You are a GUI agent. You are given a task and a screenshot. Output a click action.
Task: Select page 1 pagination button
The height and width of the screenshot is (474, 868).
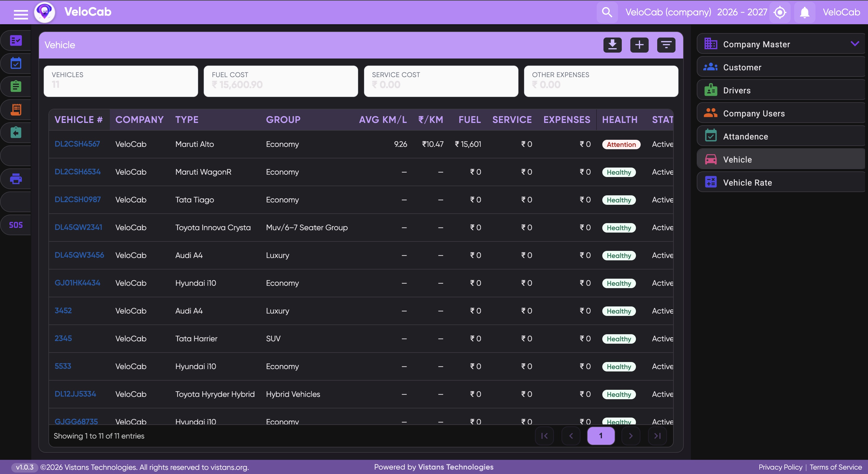coord(601,436)
